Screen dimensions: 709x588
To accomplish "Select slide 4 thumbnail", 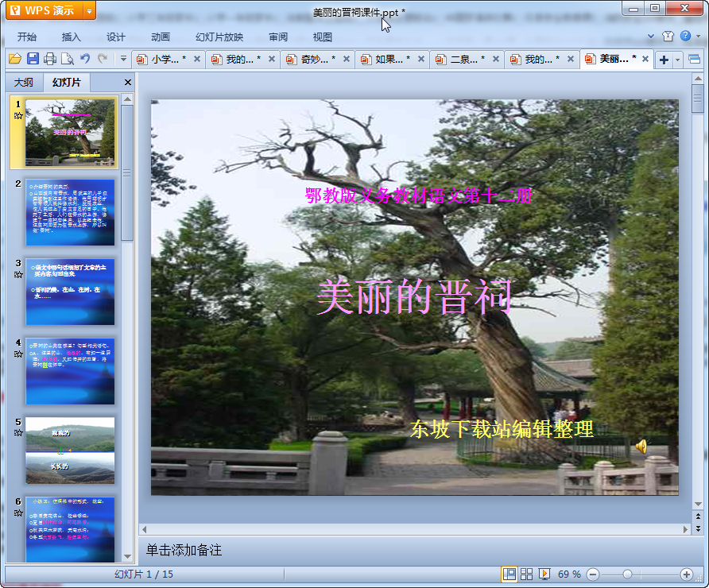I will tap(70, 371).
